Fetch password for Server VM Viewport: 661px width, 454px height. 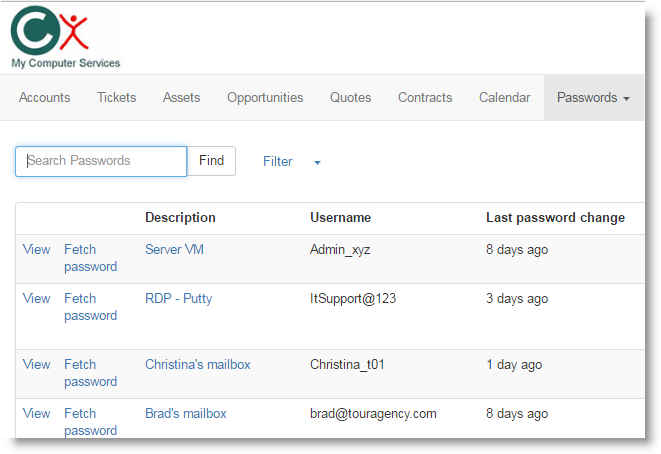click(90, 258)
